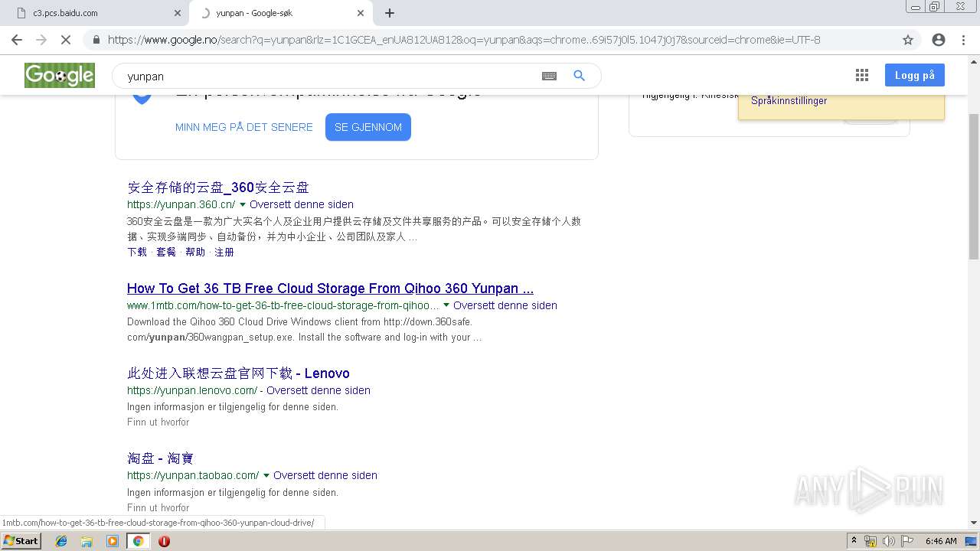Stop loading the page

tap(66, 40)
